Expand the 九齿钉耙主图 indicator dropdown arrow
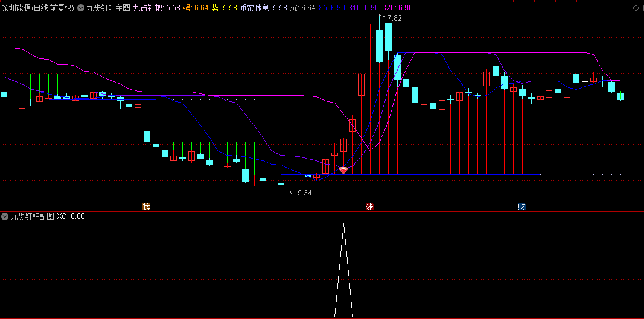This screenshot has width=644, height=319. click(81, 8)
